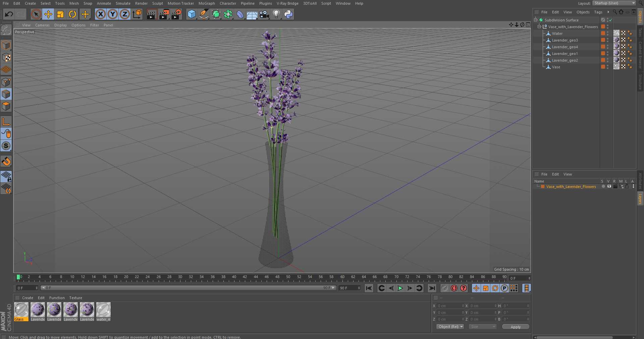The height and width of the screenshot is (339, 644).
Task: Toggle Lavender_geo1 visibility dots
Action: 607,53
